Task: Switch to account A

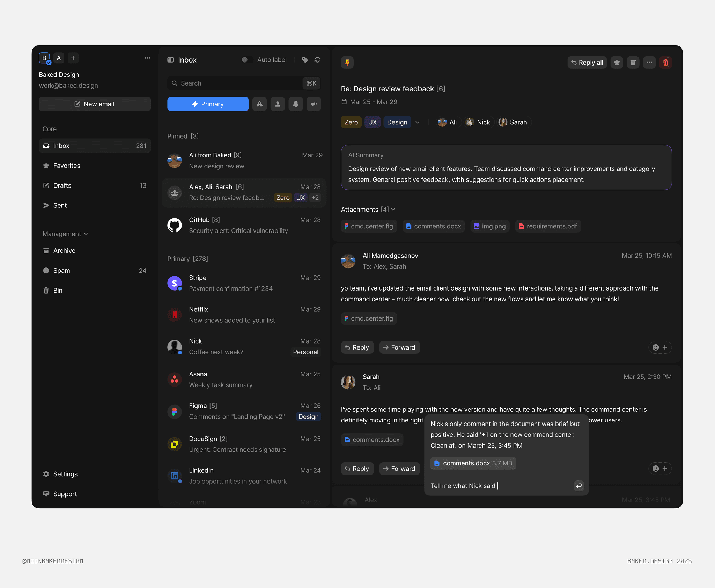Action: [x=59, y=58]
